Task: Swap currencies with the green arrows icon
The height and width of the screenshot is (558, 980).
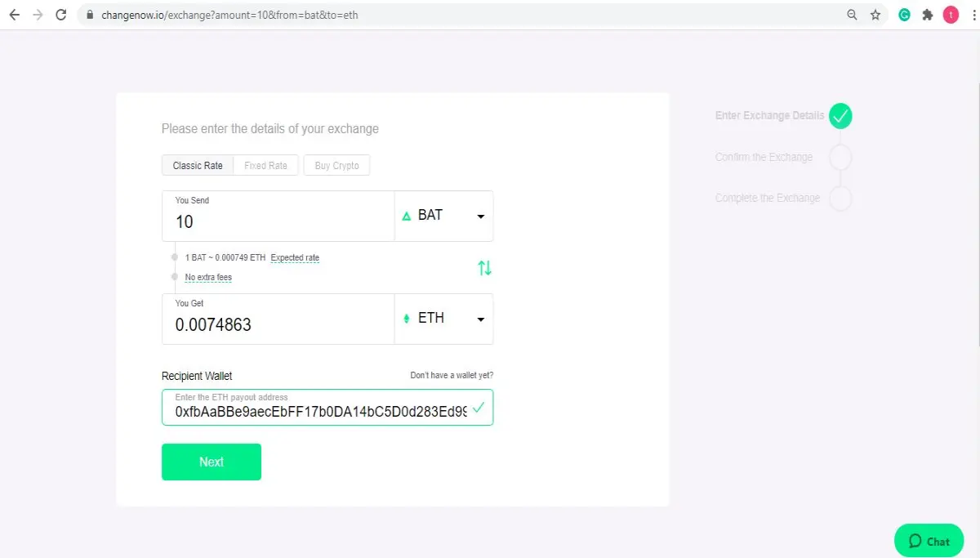Action: point(484,267)
